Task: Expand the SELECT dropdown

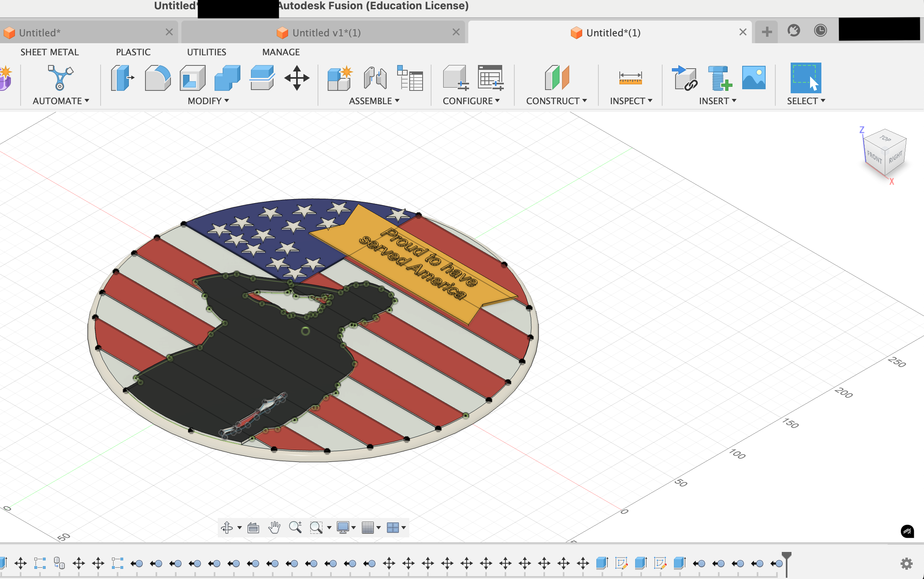Action: click(806, 101)
